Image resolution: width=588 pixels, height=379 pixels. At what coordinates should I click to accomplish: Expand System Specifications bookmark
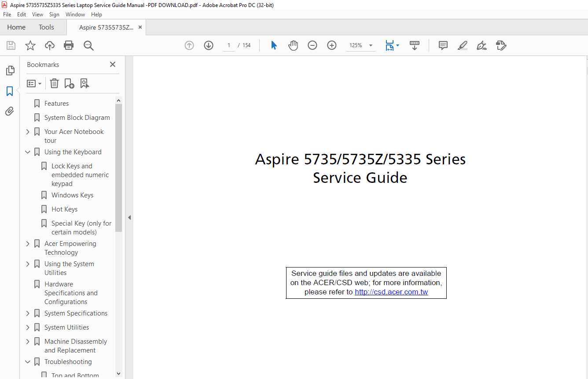coord(28,313)
